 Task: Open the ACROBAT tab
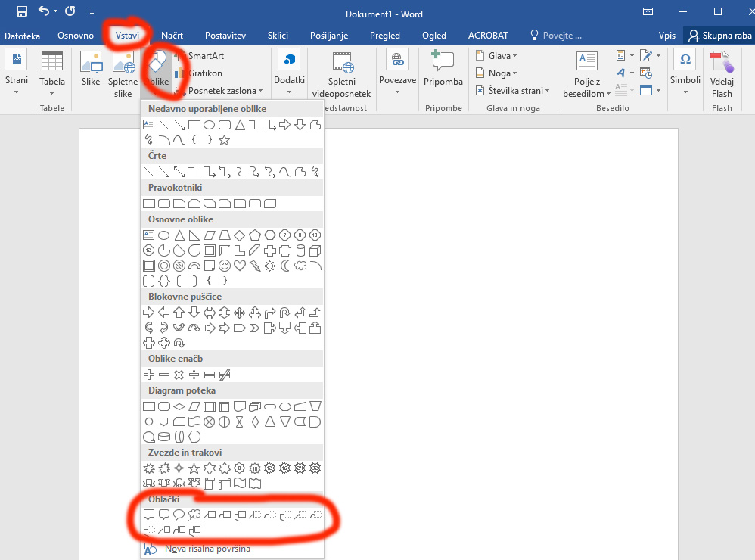tap(488, 35)
